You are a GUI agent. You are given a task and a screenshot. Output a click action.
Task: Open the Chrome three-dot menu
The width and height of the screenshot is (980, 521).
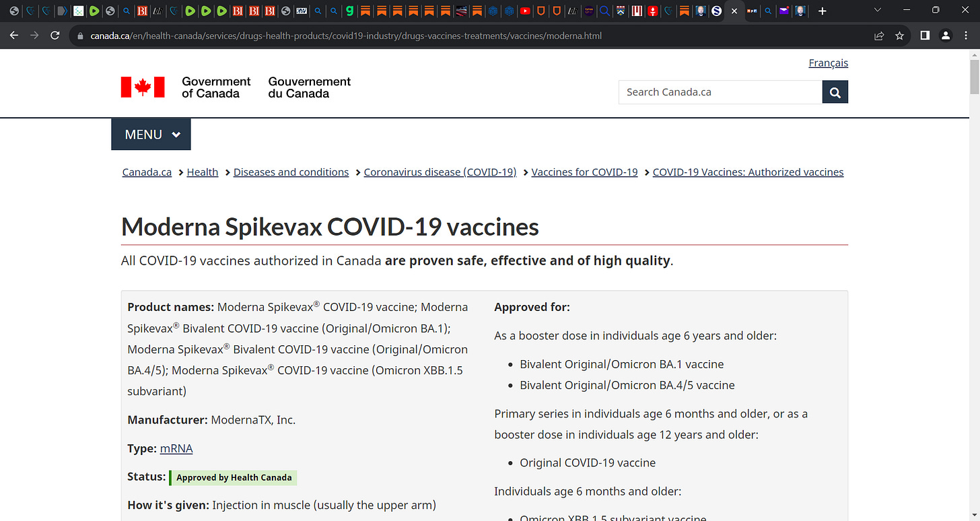tap(966, 36)
